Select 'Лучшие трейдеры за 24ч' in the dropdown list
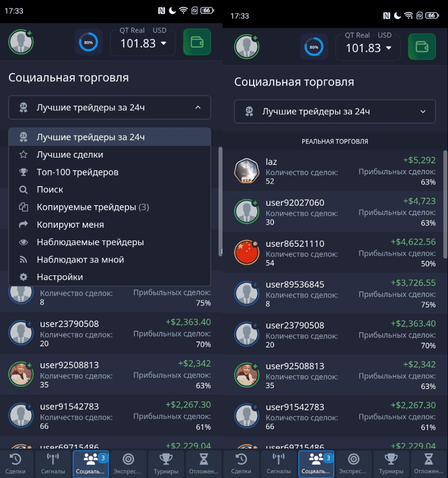The height and width of the screenshot is (478, 448). [110, 137]
